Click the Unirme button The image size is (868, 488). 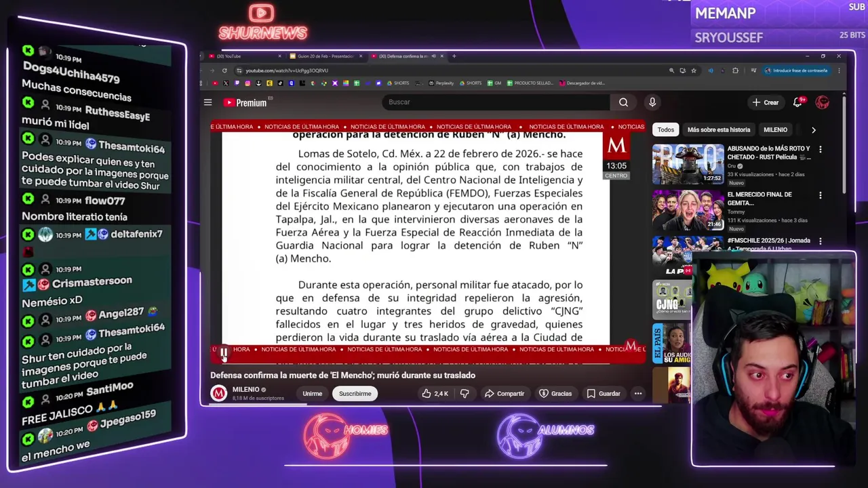(x=312, y=394)
